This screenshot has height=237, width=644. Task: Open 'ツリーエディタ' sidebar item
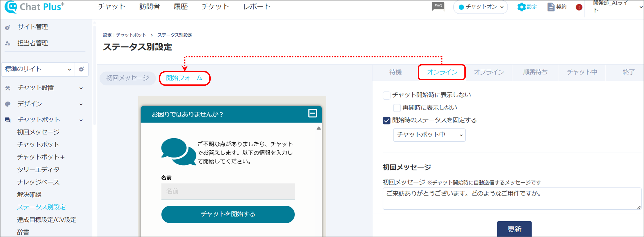[38, 170]
